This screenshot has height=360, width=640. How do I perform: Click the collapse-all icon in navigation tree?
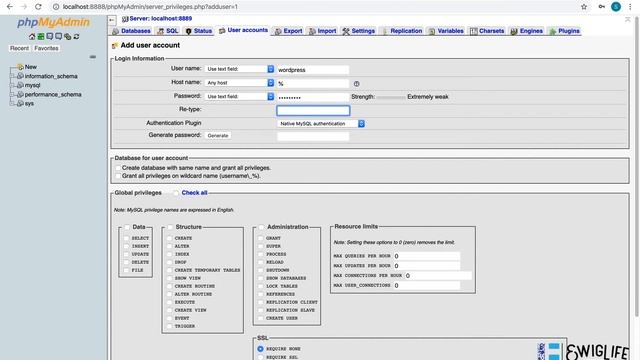(x=93, y=57)
